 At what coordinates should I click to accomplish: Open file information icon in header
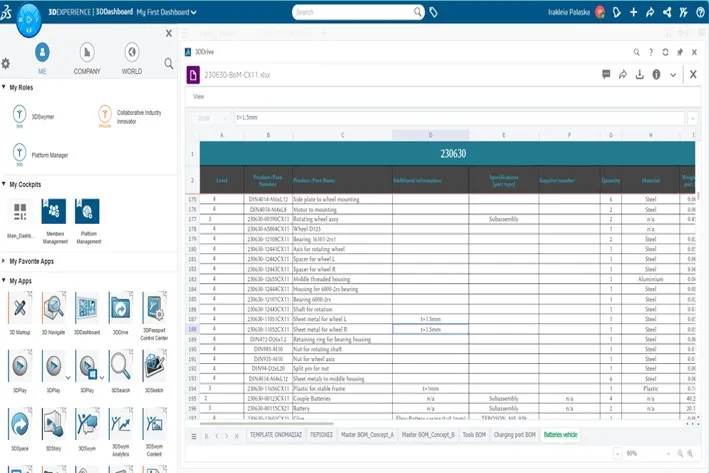pyautogui.click(x=656, y=75)
